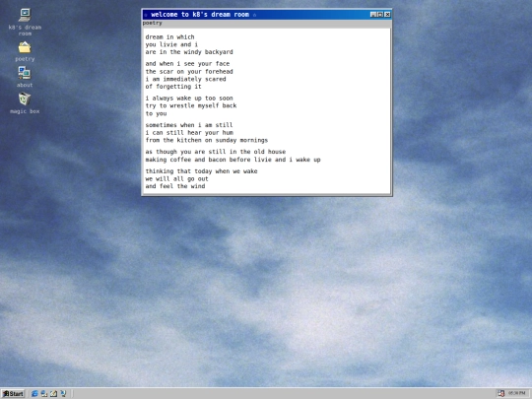Screen dimensions: 532x399
Task: Click the line 'are in the windy backyard'
Action: [x=189, y=52]
